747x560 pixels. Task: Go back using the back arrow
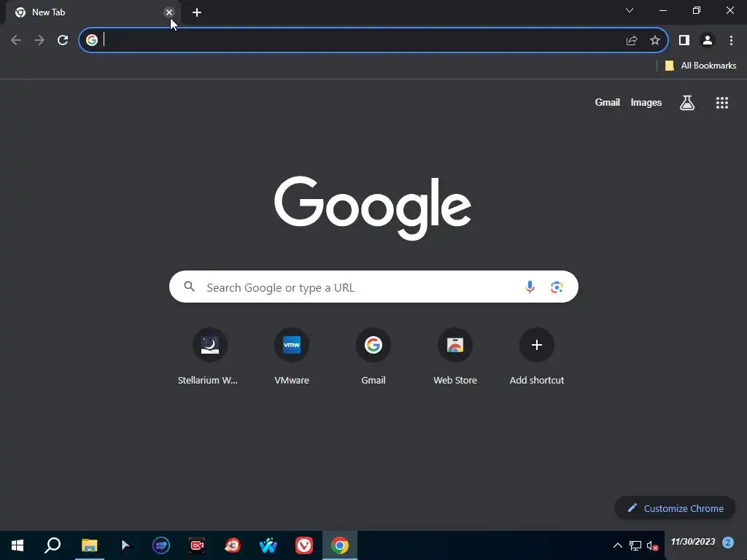16,40
